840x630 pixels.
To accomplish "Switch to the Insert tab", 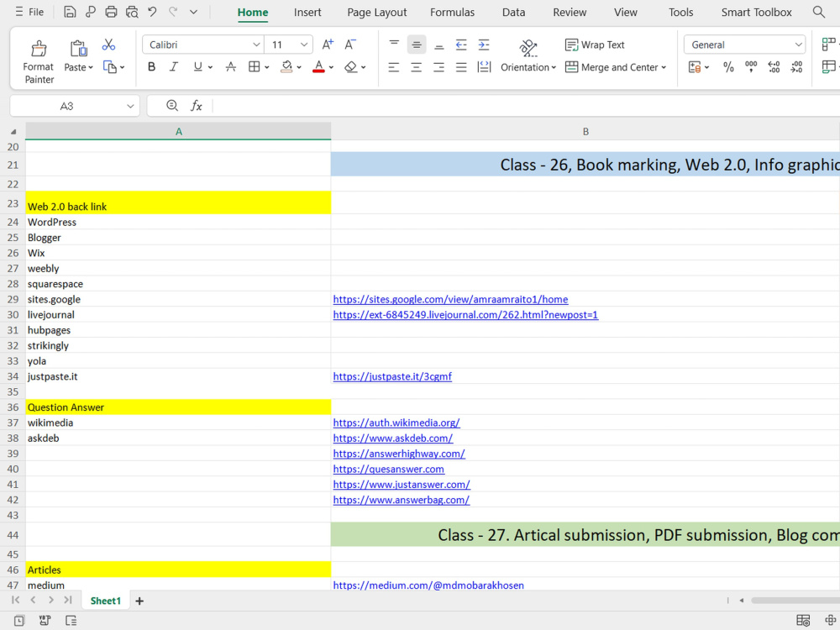I will (x=307, y=13).
